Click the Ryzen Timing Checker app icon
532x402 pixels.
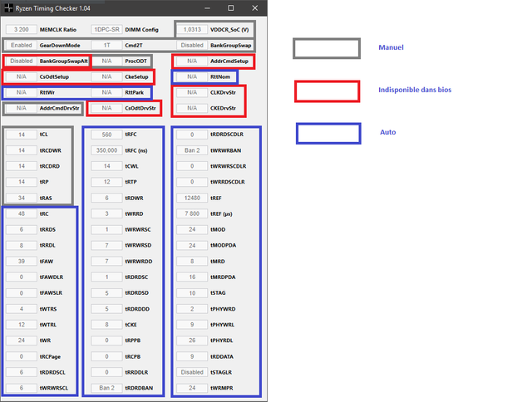pyautogui.click(x=9, y=7)
